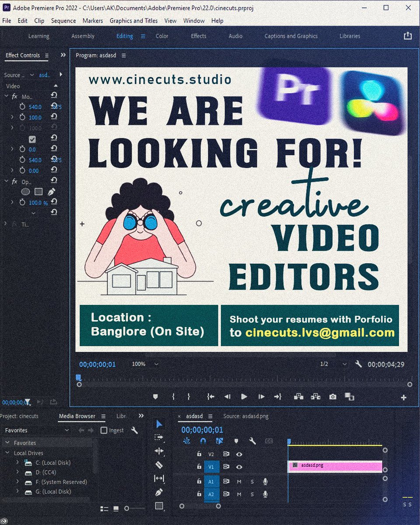Toggle Linked Selection in timeline
Image resolution: width=420 pixels, height=525 pixels.
pos(220,441)
